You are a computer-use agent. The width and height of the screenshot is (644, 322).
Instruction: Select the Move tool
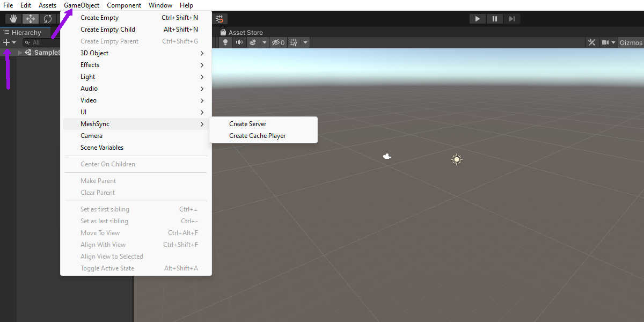[x=31, y=19]
